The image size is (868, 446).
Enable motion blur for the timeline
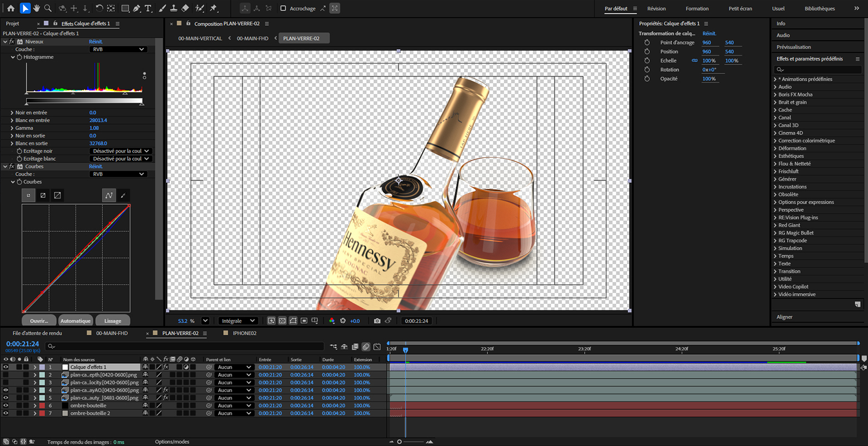point(366,346)
